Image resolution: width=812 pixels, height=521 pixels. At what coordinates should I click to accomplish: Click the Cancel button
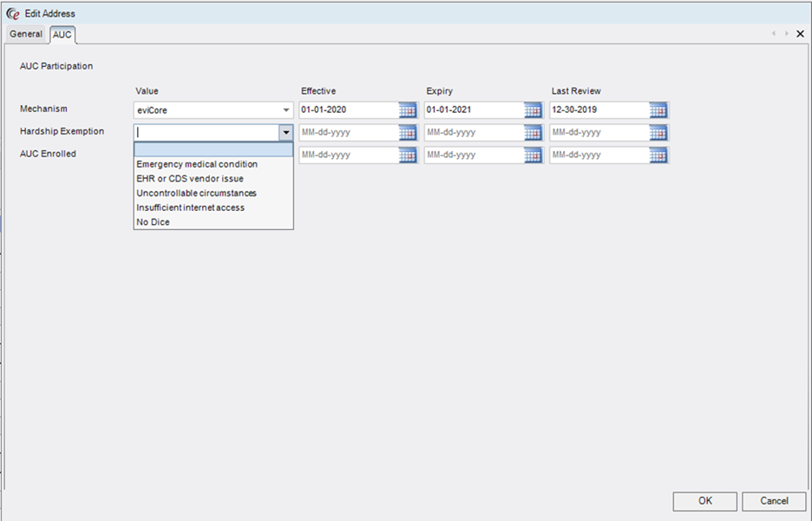click(x=774, y=501)
